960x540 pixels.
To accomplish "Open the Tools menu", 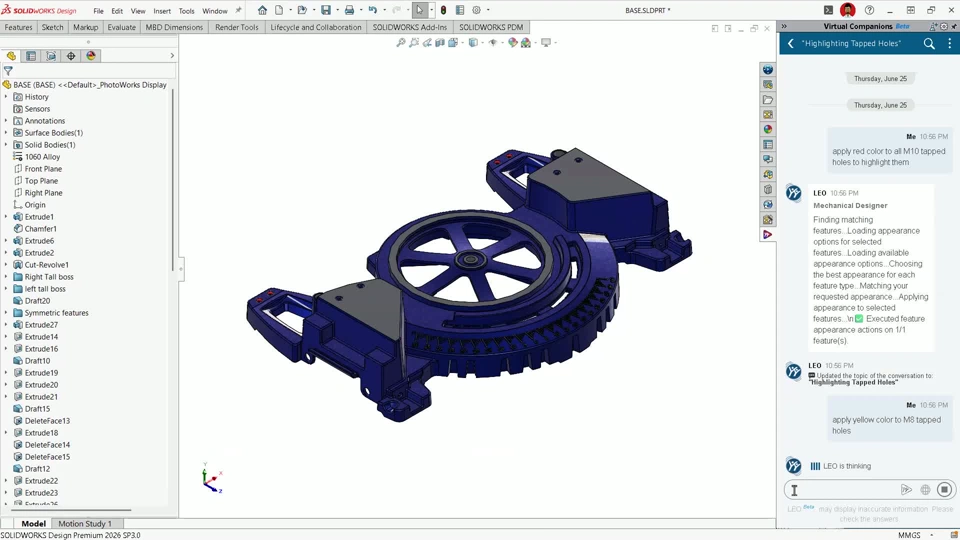I will click(x=186, y=11).
